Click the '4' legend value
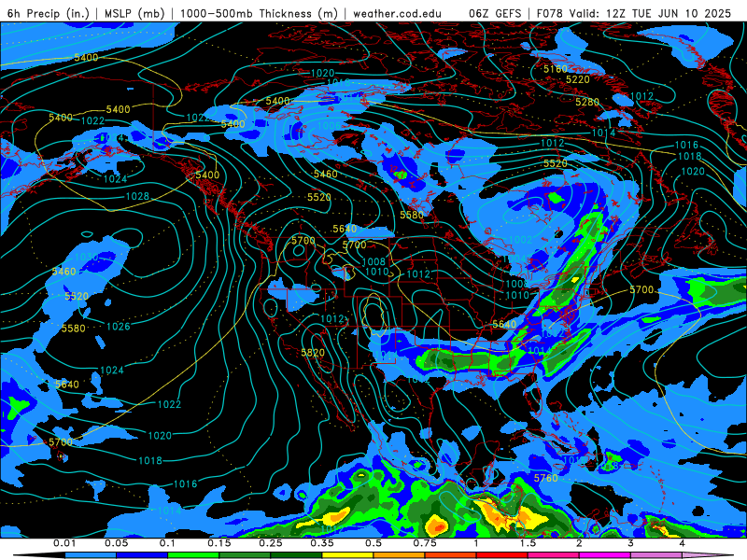Screen dimensions: 747x560 click(683, 543)
